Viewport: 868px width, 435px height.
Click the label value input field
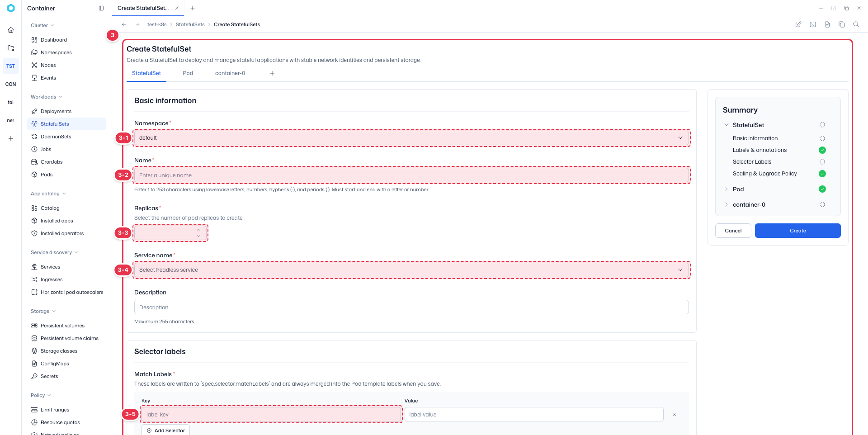coord(534,414)
